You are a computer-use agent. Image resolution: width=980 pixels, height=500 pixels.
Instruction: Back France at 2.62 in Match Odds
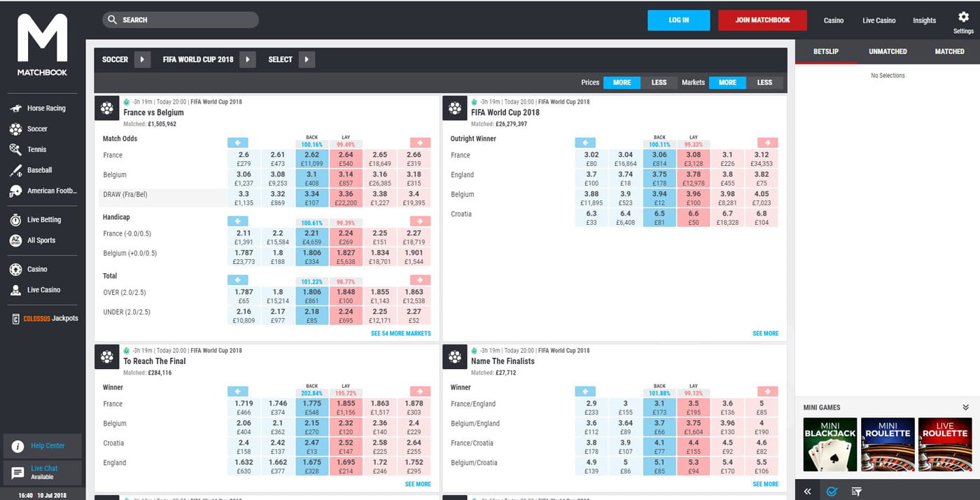[x=312, y=159]
